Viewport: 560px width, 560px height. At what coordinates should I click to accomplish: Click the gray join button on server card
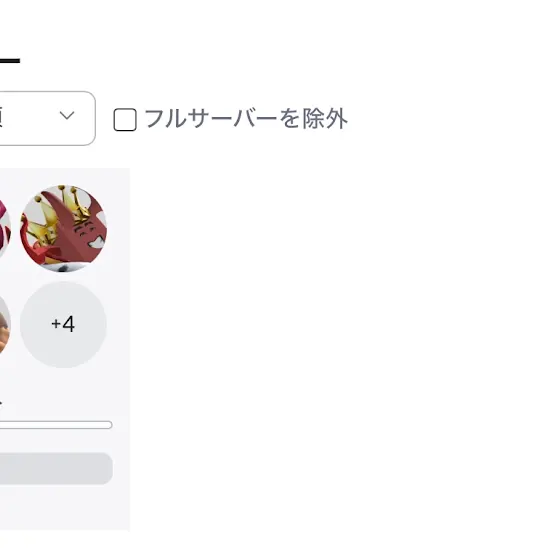coord(56,469)
